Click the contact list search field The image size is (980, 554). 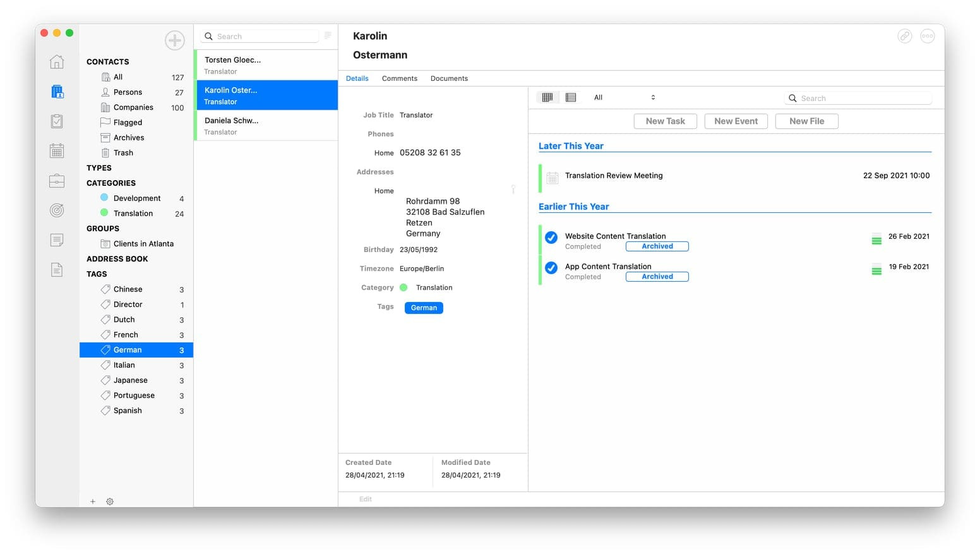[x=260, y=36]
